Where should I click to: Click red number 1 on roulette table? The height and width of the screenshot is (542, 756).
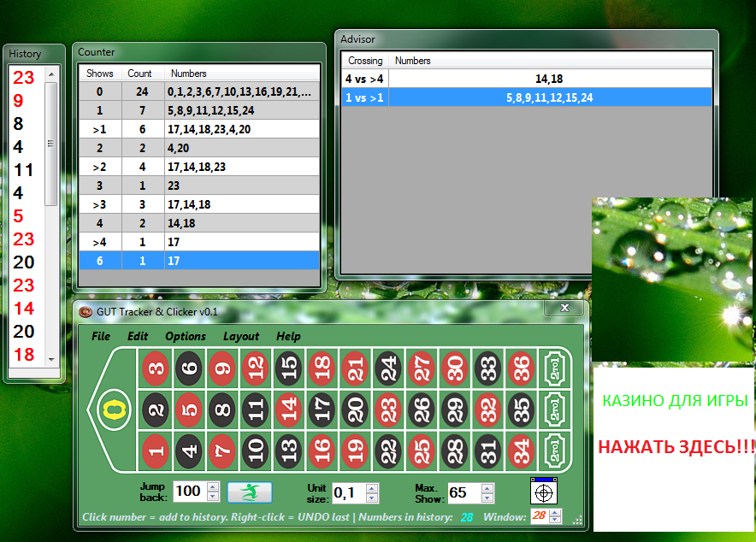click(x=156, y=451)
